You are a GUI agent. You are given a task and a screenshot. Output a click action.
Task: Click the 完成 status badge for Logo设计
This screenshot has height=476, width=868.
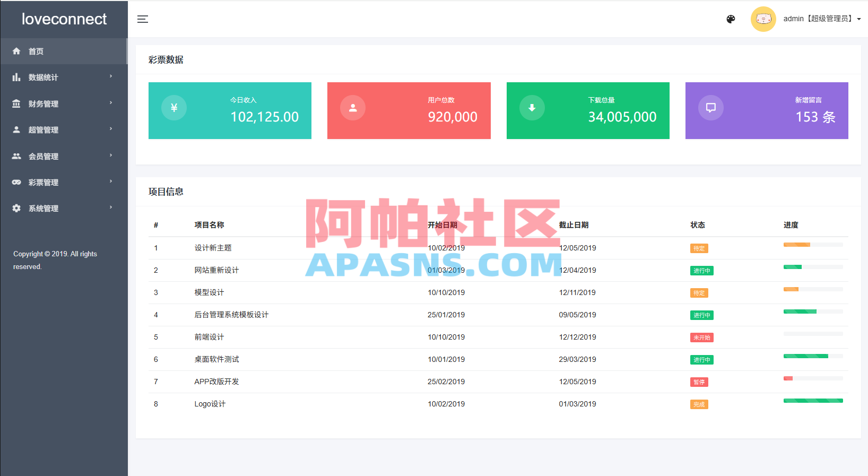pos(699,404)
